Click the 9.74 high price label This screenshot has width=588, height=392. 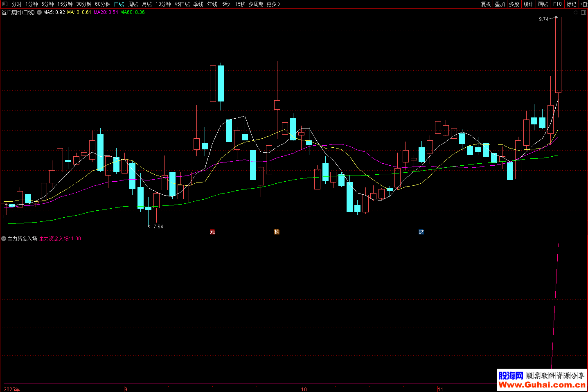click(x=543, y=19)
